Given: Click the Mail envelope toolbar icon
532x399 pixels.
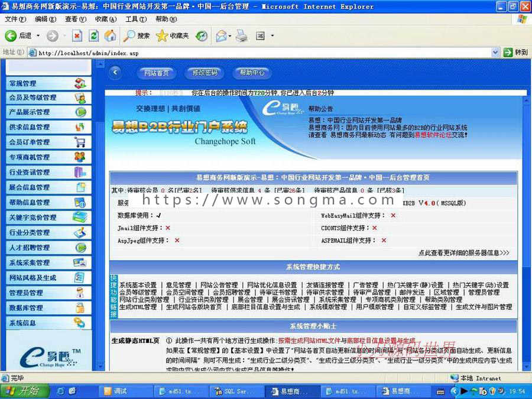Looking at the screenshot, I should pyautogui.click(x=221, y=35).
